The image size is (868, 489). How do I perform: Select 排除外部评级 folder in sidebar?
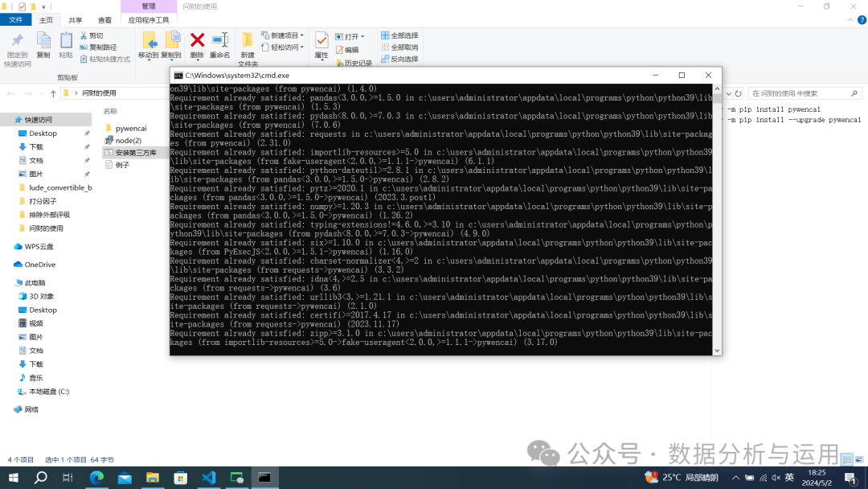49,215
